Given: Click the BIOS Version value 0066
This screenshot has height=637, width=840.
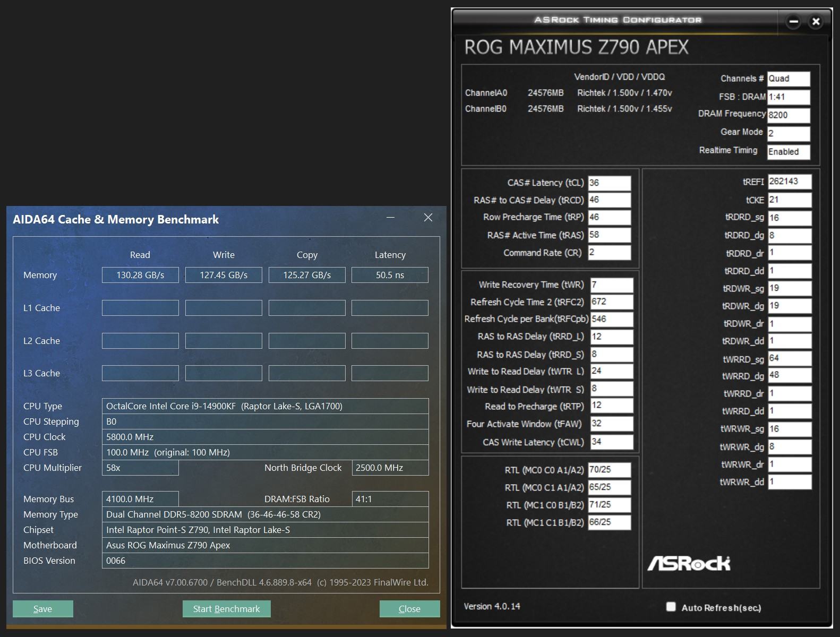Looking at the screenshot, I should pyautogui.click(x=265, y=561).
